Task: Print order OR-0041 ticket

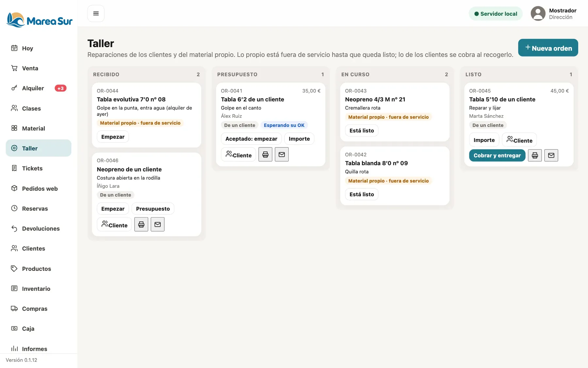Action: (x=265, y=154)
